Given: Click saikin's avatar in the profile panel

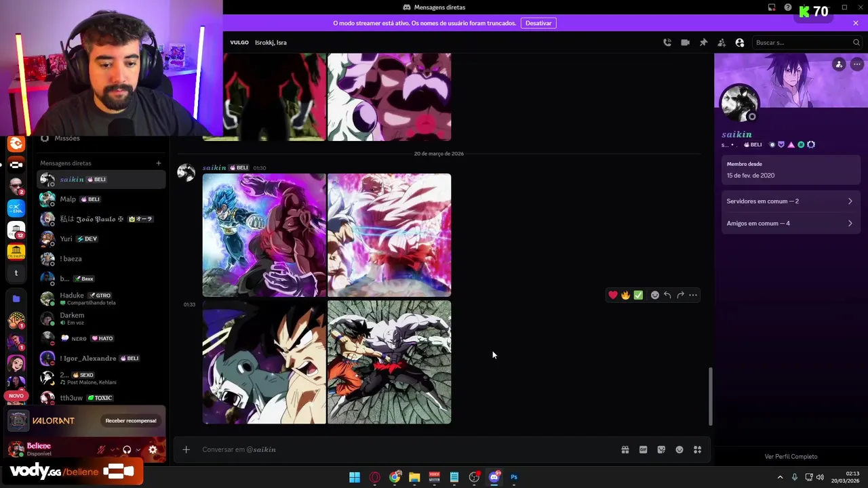Looking at the screenshot, I should click(x=739, y=103).
